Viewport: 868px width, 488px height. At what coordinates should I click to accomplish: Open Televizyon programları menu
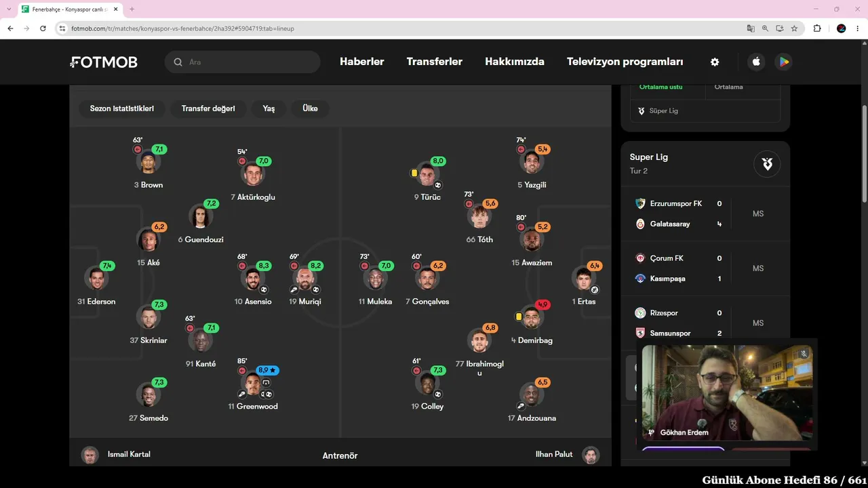625,62
